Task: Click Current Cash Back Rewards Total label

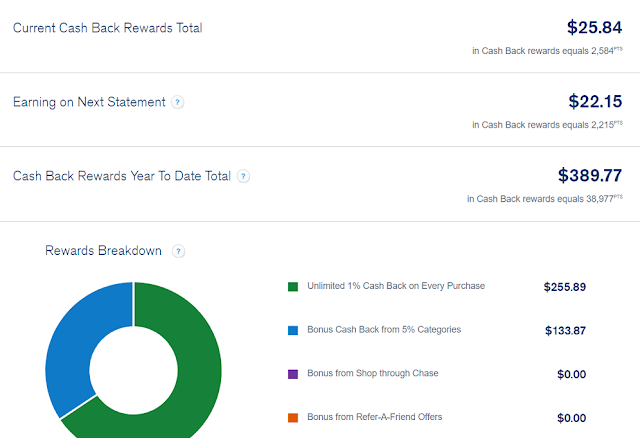Action: pos(107,28)
